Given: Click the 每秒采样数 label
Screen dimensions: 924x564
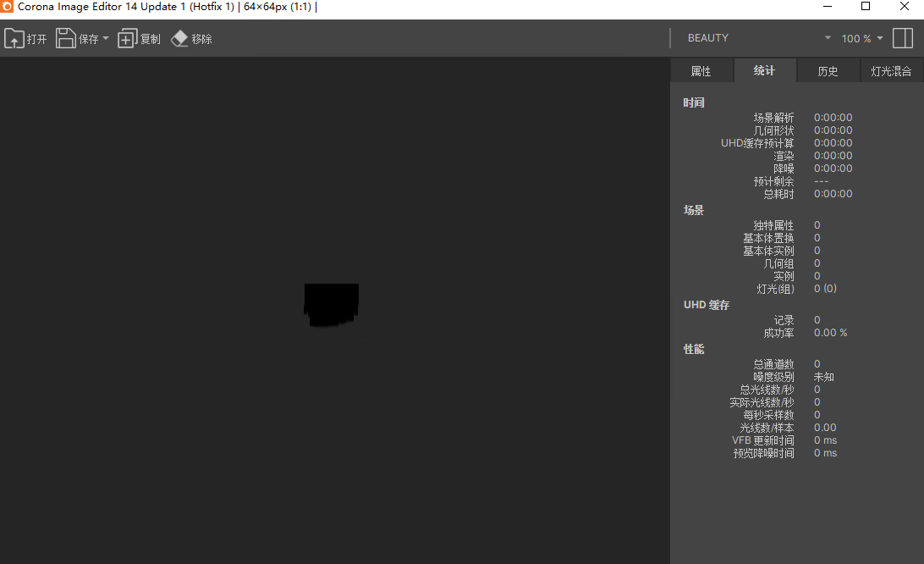Looking at the screenshot, I should click(768, 415).
